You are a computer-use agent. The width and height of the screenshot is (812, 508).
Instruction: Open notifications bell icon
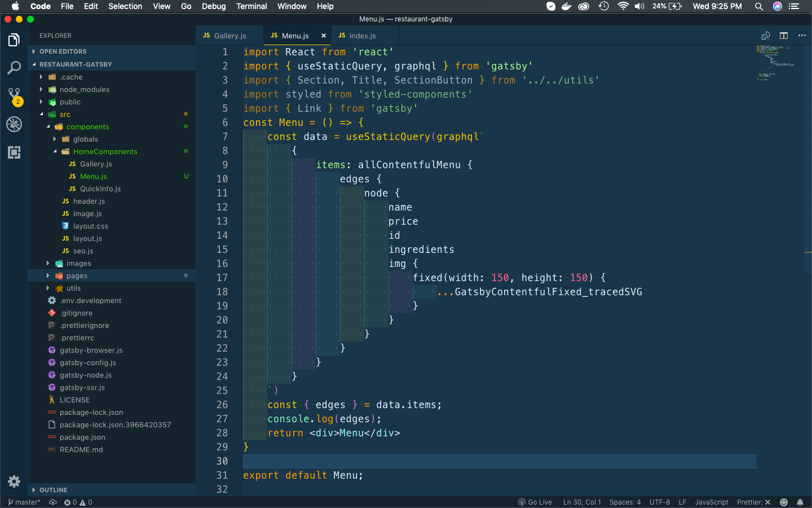pos(800,502)
